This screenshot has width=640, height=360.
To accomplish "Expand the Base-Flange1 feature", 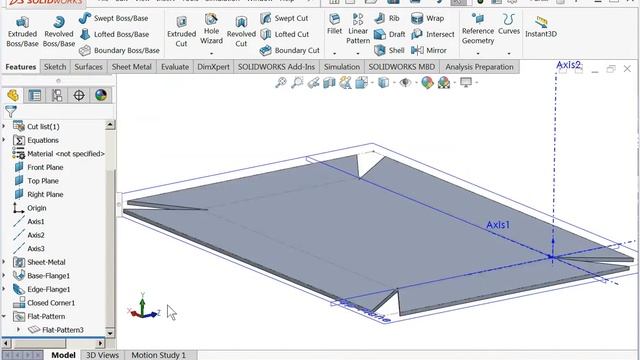I will pos(4,276).
